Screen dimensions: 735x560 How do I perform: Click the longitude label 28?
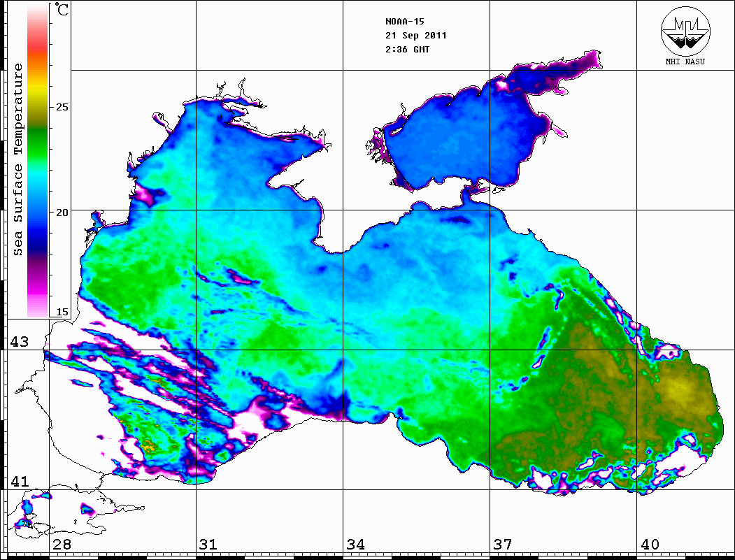pyautogui.click(x=62, y=545)
